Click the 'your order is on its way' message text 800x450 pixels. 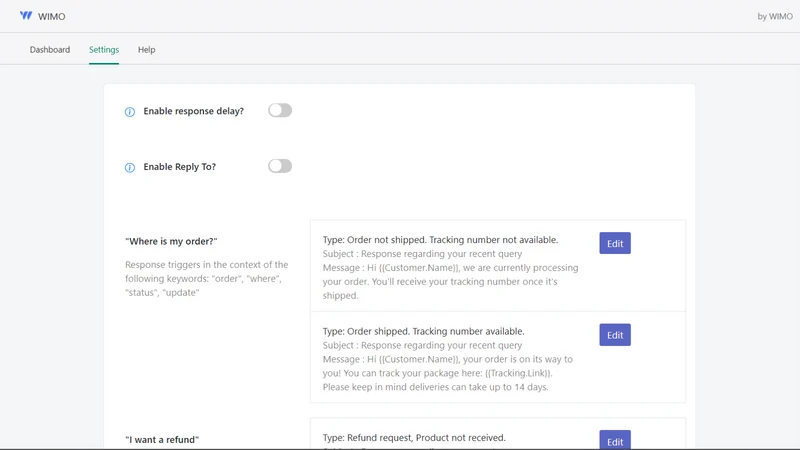(447, 373)
